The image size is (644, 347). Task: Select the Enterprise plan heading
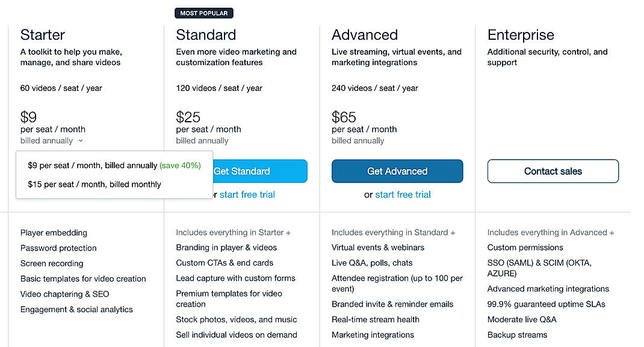(521, 34)
